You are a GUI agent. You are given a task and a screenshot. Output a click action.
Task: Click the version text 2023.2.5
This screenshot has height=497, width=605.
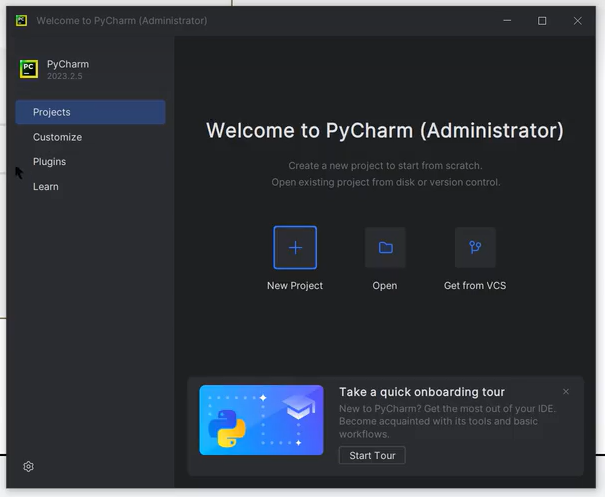64,76
